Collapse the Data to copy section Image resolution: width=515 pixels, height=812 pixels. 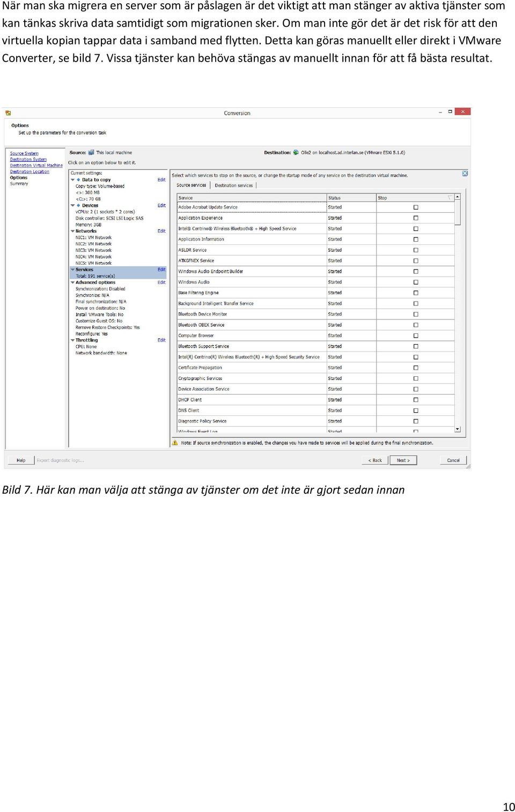(x=73, y=180)
